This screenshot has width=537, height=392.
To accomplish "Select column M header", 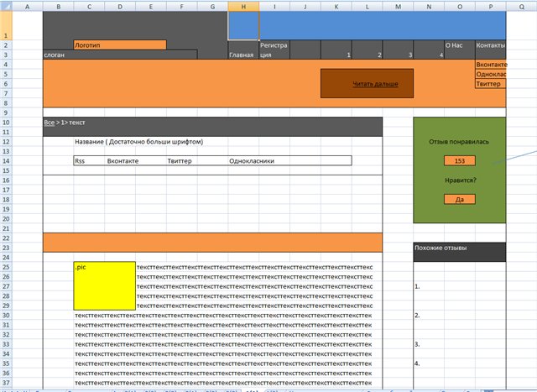I will tap(398, 7).
